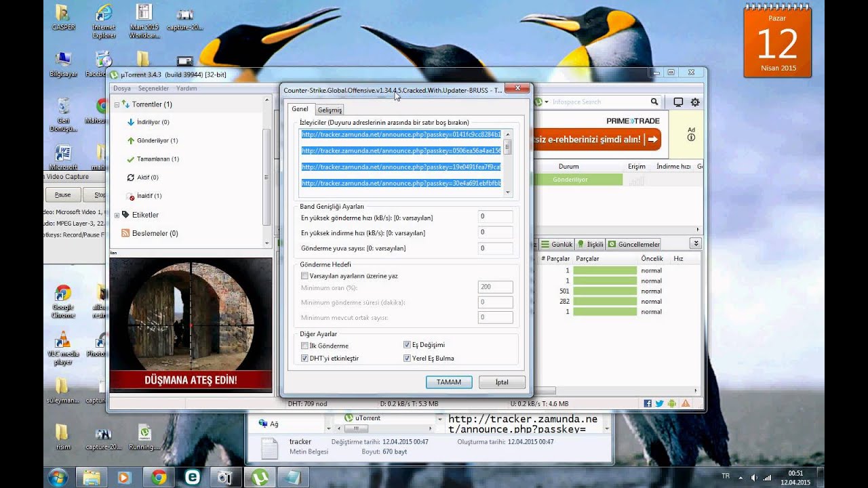Screen dimensions: 868x488
Task: Click the En yüksek gönderme hızı field
Action: [x=495, y=217]
